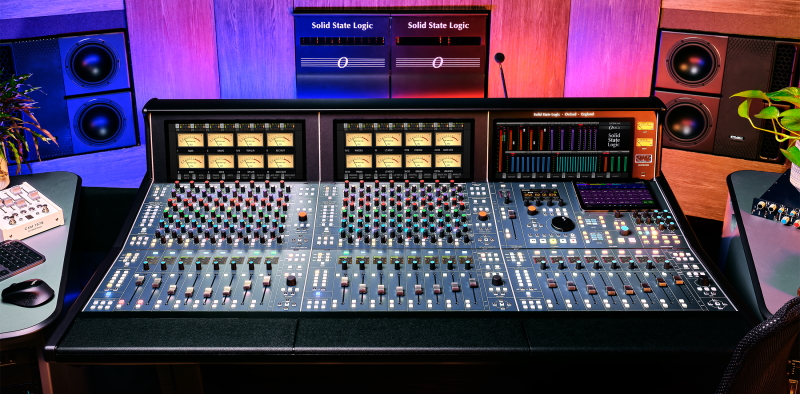Click the yellow lit transport button below jog wheel
This screenshot has width=800, height=394.
[553, 241]
